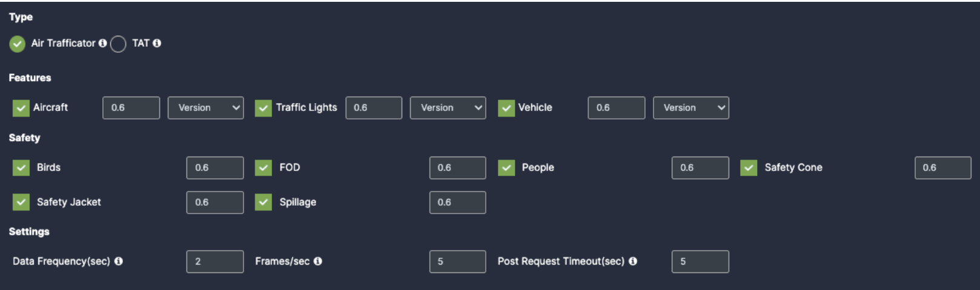Open the Vehicle Version dropdown
This screenshot has height=290, width=980.
coord(691,108)
